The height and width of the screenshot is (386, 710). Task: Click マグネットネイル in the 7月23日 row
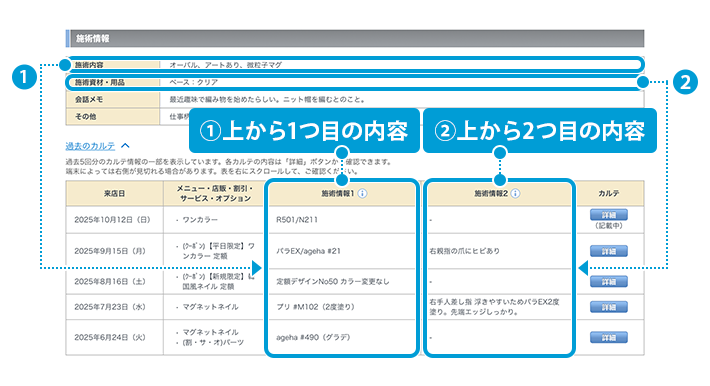pyautogui.click(x=210, y=307)
